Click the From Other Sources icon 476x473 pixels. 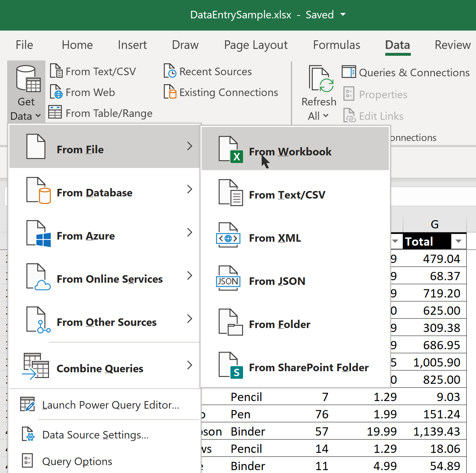(39, 320)
